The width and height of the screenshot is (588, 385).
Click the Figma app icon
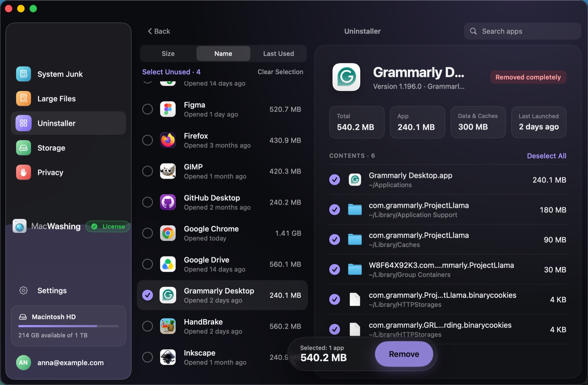pyautogui.click(x=168, y=109)
